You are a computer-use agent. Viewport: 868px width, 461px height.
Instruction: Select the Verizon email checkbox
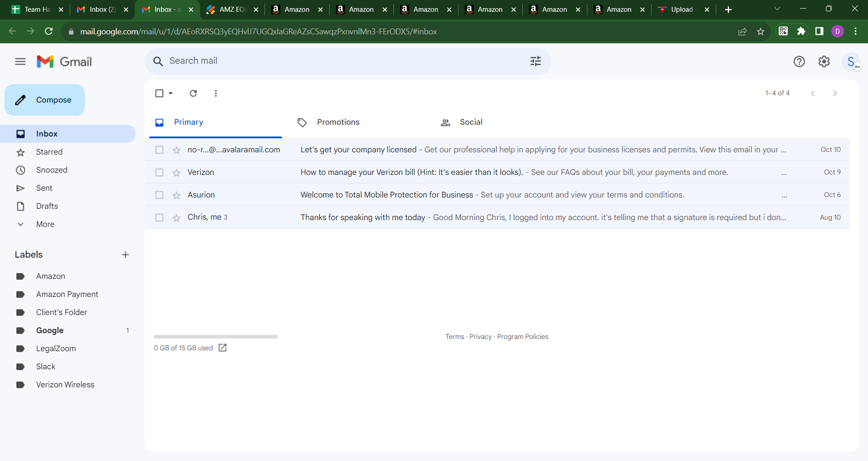[159, 172]
